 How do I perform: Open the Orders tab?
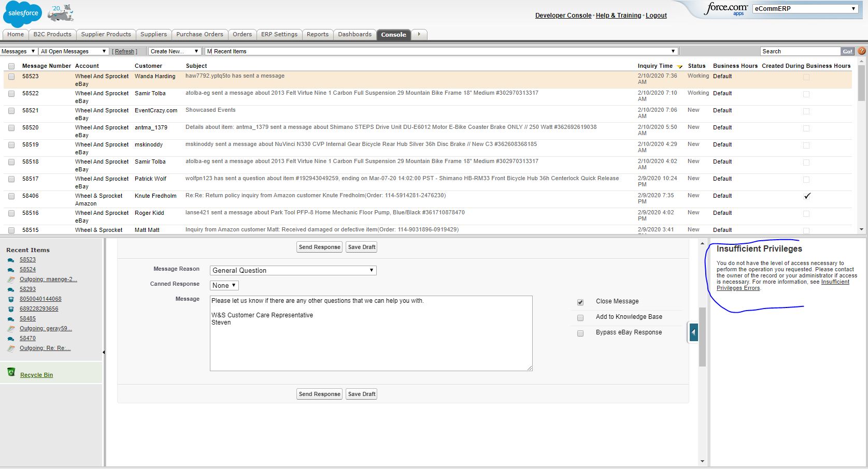[242, 34]
